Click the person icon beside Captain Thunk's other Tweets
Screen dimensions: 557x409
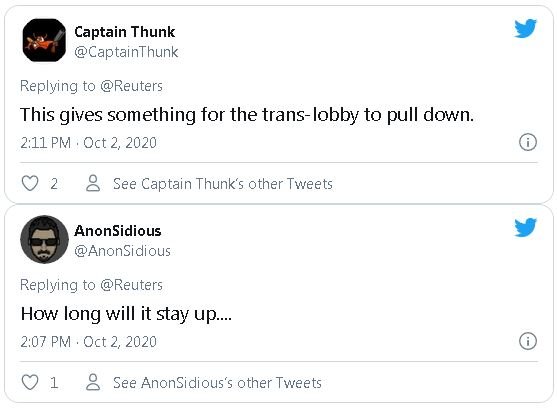tap(93, 183)
